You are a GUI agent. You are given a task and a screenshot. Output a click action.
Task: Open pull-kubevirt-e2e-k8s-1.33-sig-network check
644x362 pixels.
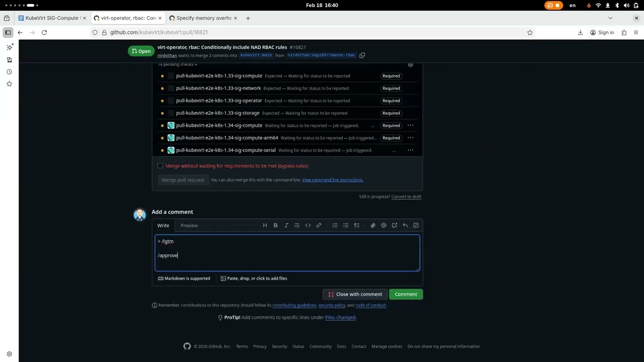pos(218,88)
